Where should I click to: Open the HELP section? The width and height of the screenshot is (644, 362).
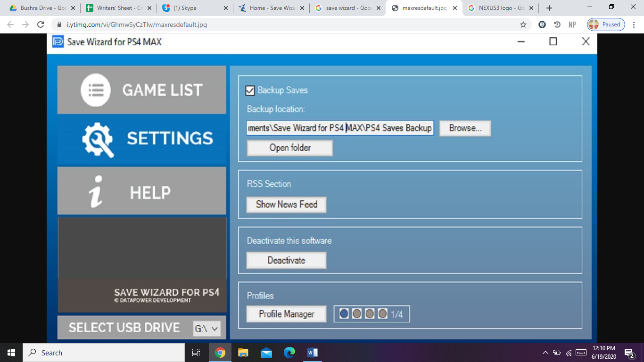(141, 191)
